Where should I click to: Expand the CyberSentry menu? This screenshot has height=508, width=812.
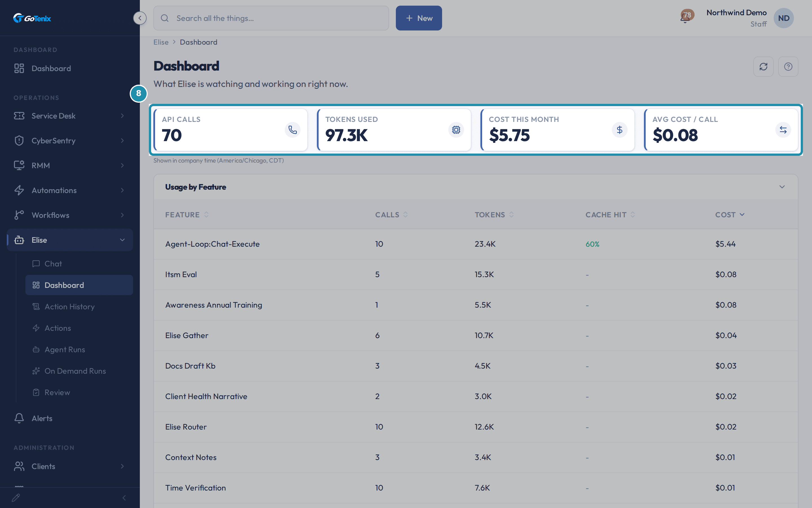(70, 141)
